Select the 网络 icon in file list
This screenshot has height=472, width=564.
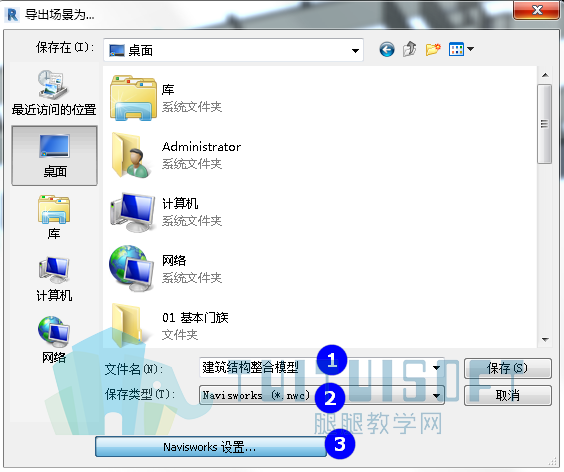pos(132,269)
